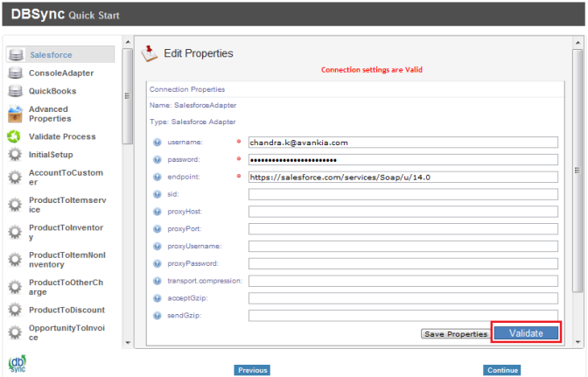Select OpportunityToInvoice from the sidebar list
Viewport: 588px width, 377px height.
[66, 332]
